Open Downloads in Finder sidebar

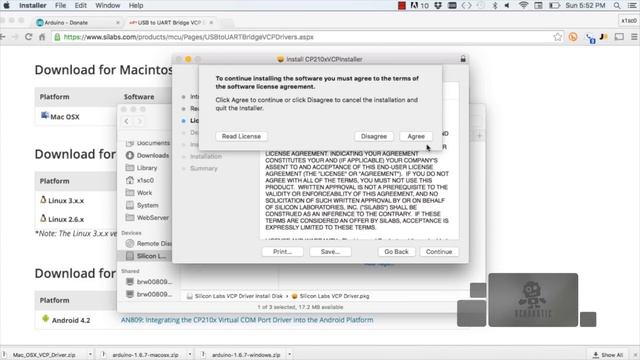(148, 156)
